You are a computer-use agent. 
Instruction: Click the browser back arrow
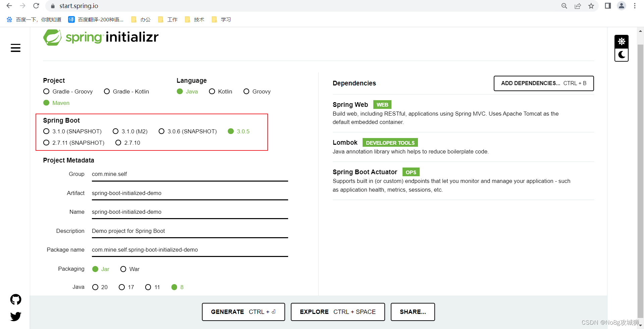pos(9,6)
